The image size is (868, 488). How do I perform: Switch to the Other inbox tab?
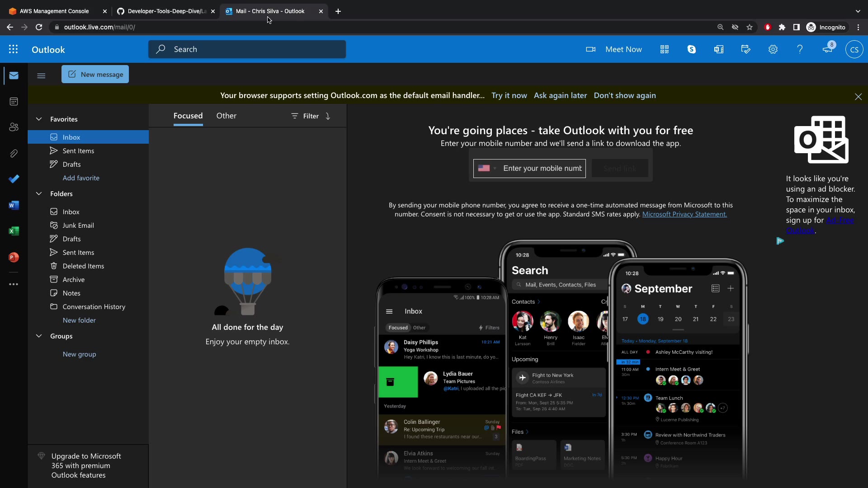coord(226,116)
